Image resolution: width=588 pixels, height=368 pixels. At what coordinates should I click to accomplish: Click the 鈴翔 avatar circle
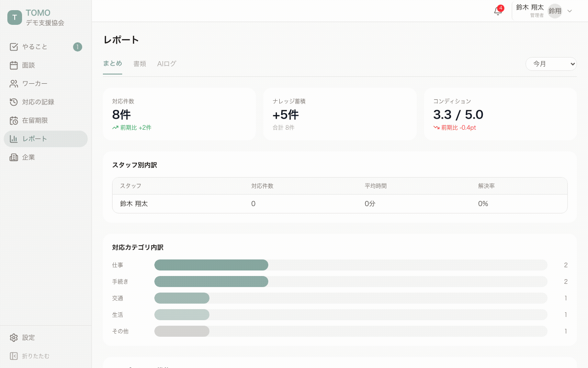[x=554, y=11]
